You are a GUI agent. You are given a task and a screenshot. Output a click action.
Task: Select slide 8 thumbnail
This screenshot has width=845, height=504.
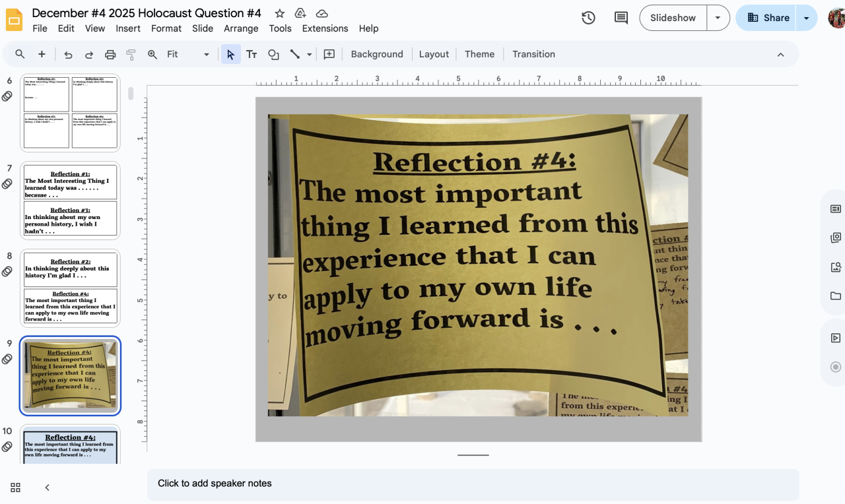point(70,288)
